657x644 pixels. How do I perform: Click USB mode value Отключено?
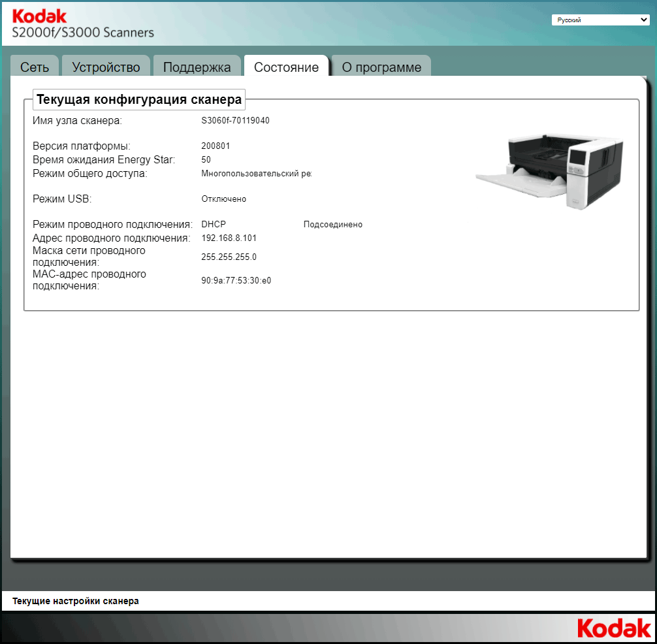point(224,199)
